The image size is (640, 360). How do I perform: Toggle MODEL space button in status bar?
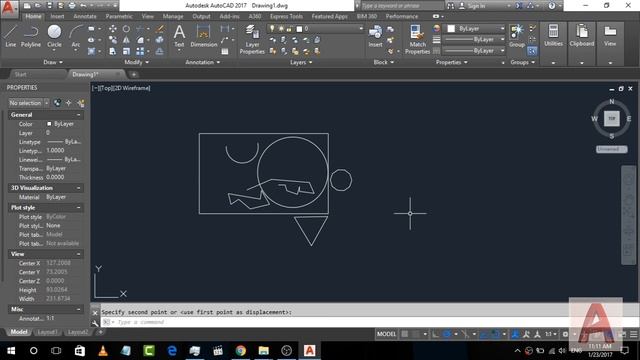click(386, 334)
